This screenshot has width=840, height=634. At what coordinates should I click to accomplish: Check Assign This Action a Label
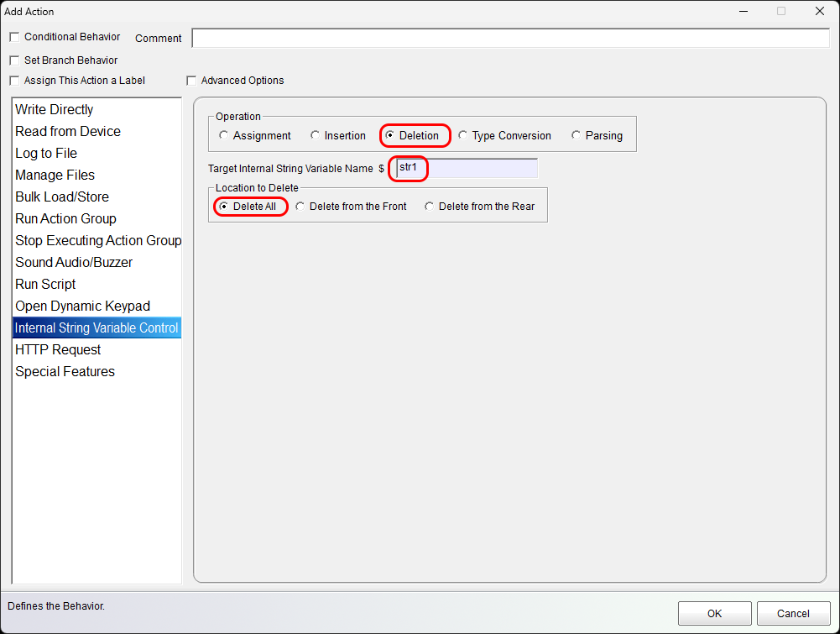14,81
